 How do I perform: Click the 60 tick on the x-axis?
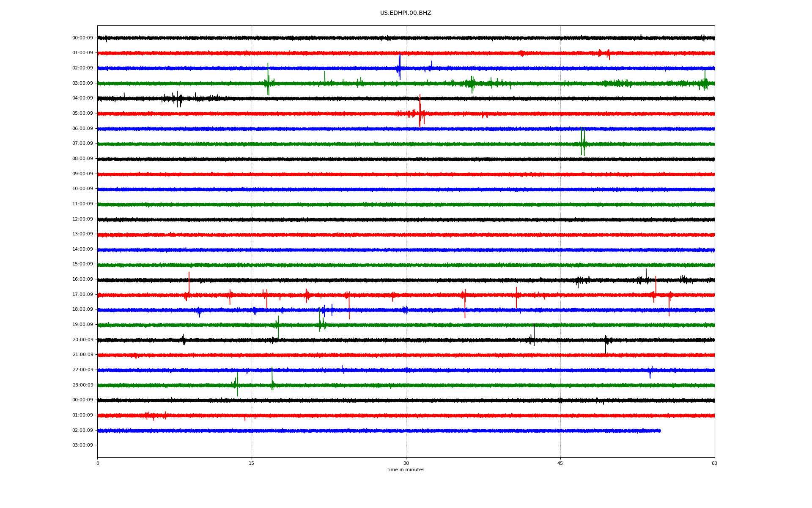714,463
